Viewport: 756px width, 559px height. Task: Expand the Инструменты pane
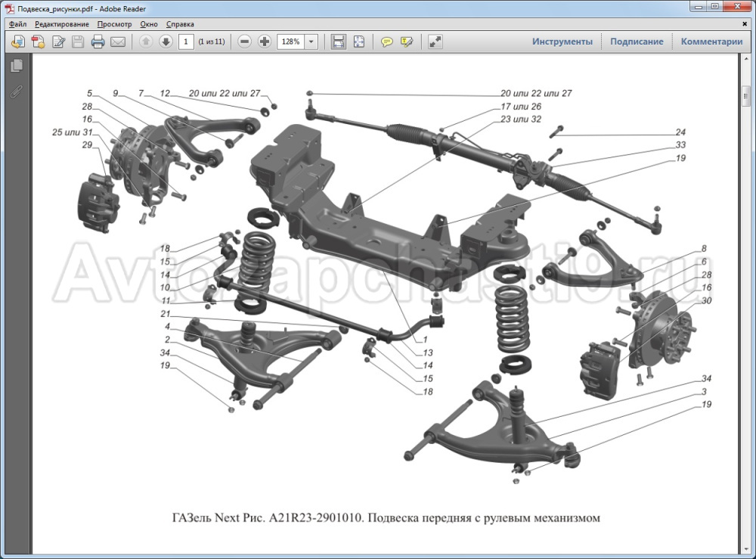[x=562, y=42]
